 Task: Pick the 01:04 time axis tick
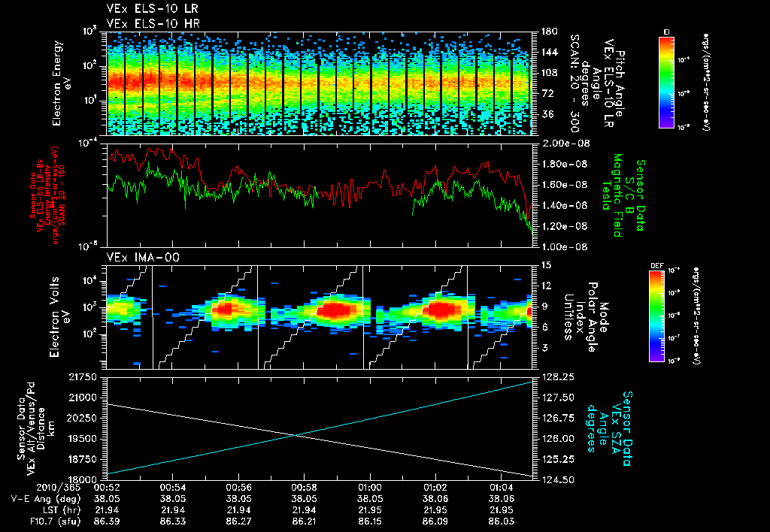[500, 486]
